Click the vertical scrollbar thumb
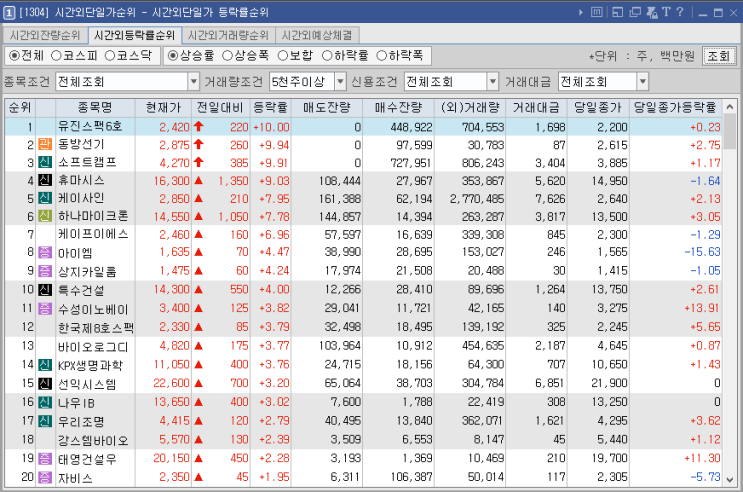 pyautogui.click(x=730, y=132)
